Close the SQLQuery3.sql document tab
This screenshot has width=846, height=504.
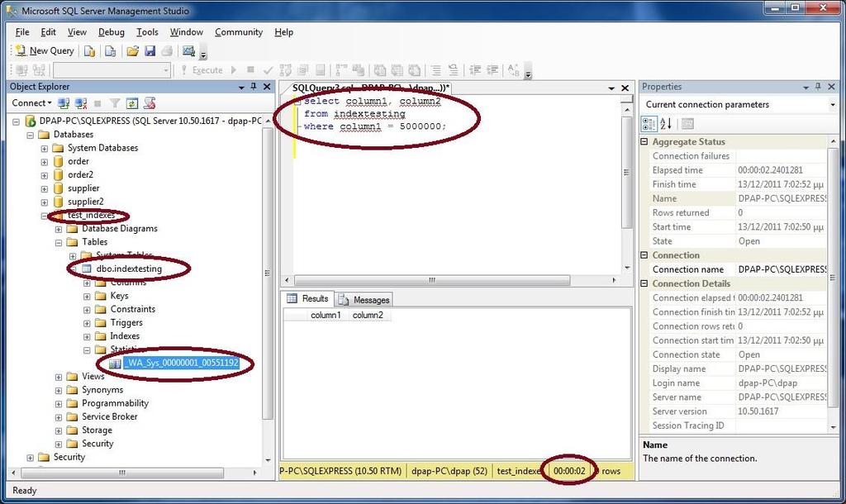(625, 88)
